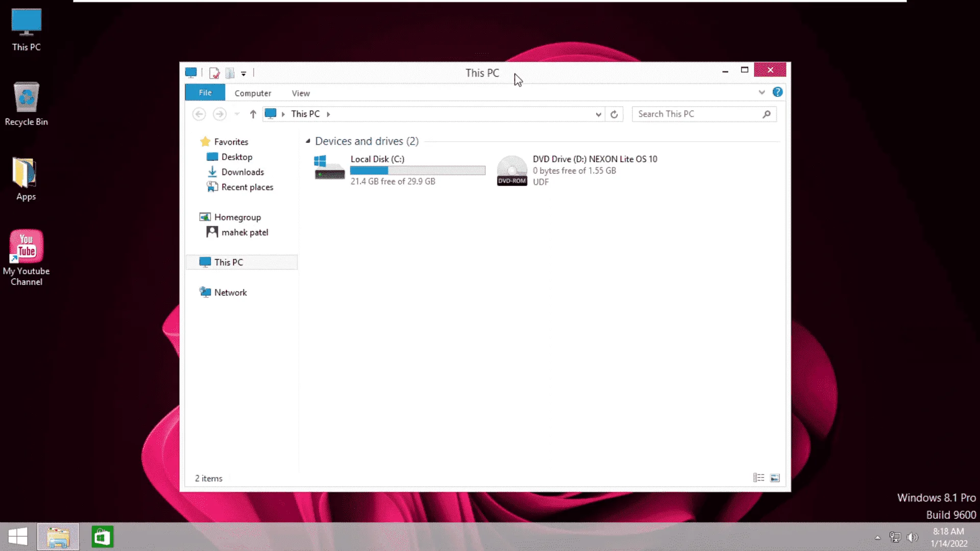Click the network icon in system tray

(895, 537)
